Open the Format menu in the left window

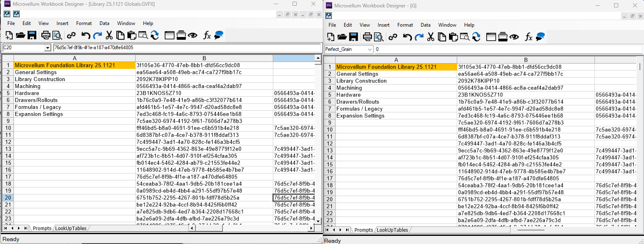(x=84, y=23)
